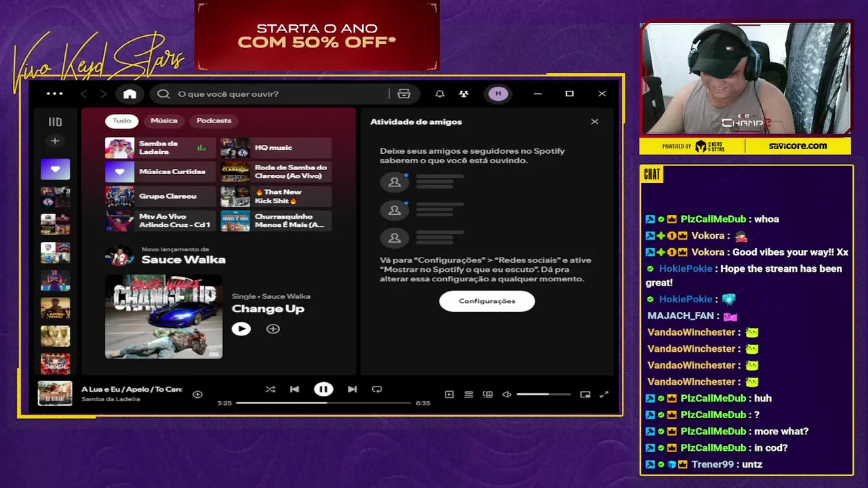
Task: Open "Roda de Samba do Clareou (Ao Vivo)"
Action: (276, 171)
